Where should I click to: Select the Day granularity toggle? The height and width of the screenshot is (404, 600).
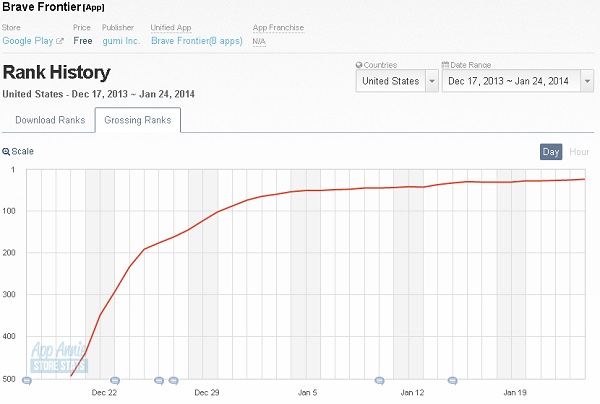tap(551, 152)
